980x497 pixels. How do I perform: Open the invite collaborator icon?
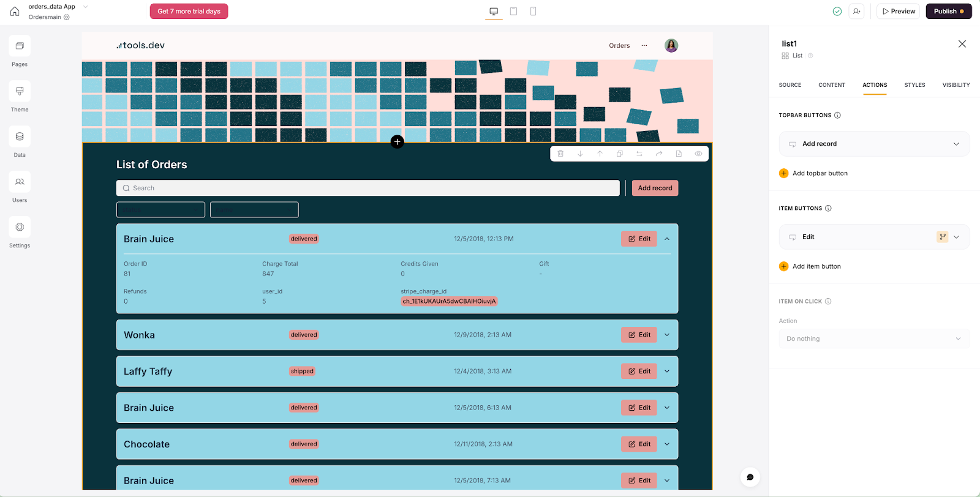click(856, 11)
